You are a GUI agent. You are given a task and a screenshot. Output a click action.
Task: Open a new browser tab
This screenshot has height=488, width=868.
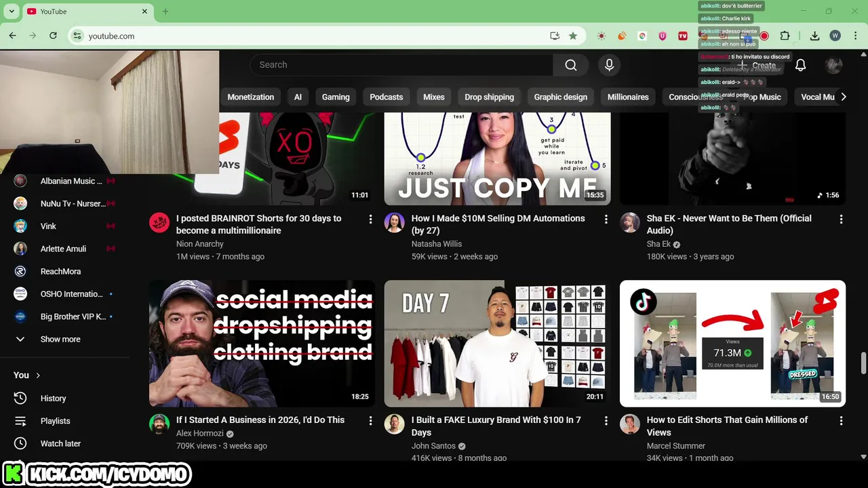165,12
